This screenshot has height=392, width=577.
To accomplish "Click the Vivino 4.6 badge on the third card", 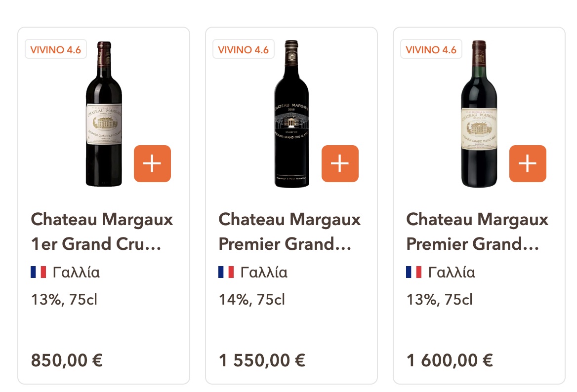I will pos(431,49).
